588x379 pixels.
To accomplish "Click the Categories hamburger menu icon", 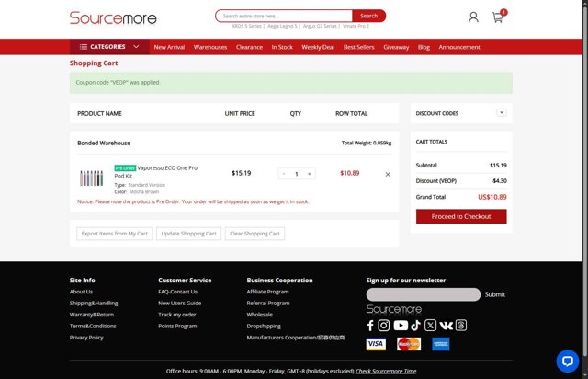I will (x=84, y=47).
